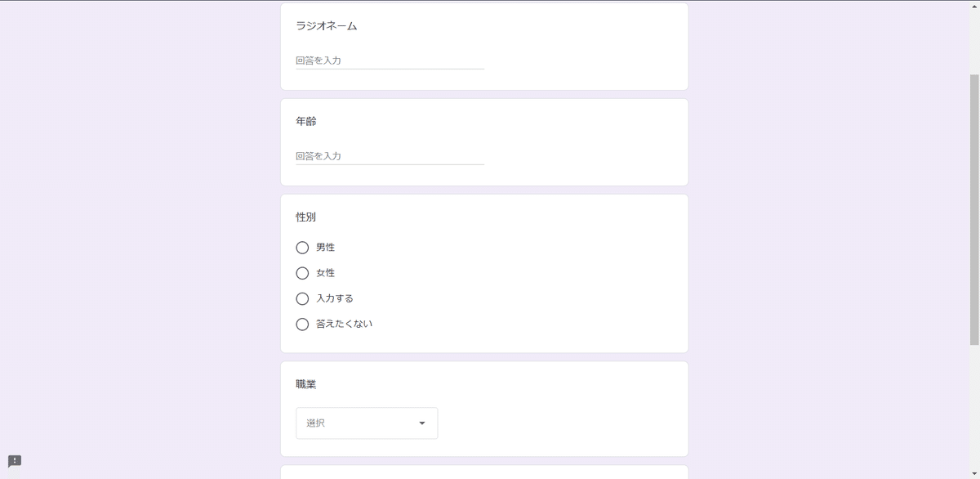Open the 職業 selection dropdown
This screenshot has width=980, height=479.
(366, 423)
